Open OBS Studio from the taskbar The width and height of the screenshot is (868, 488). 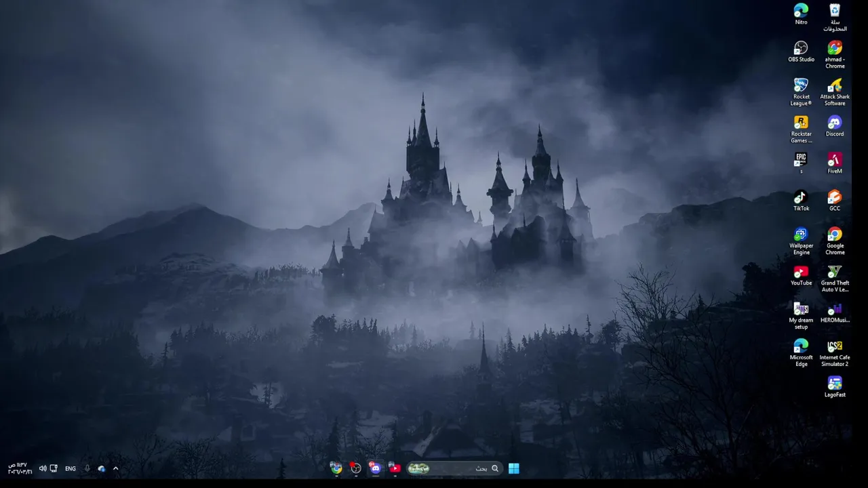355,468
